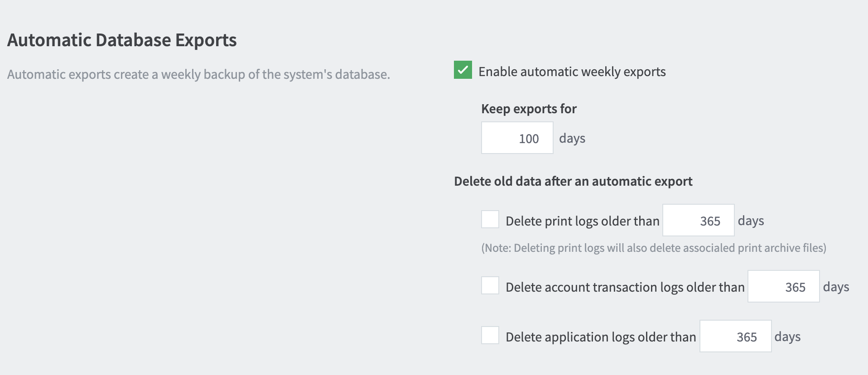The width and height of the screenshot is (868, 375).
Task: Enable Delete print logs older than checkbox
Action: [490, 219]
